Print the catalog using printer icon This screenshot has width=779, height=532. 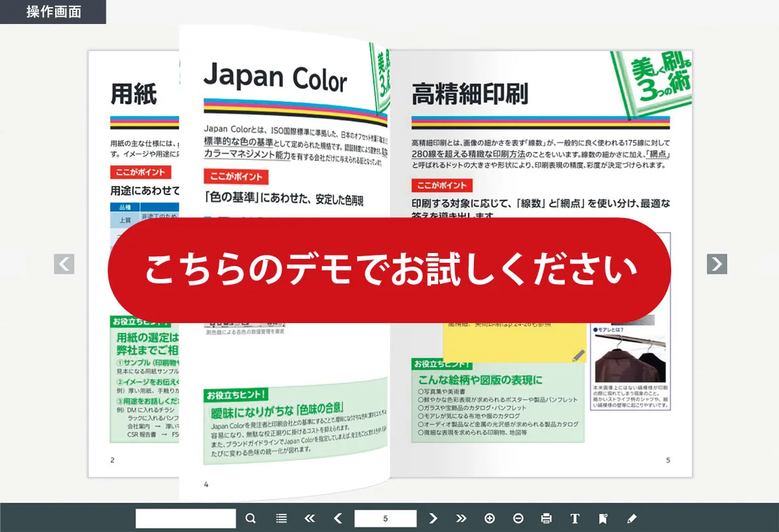tap(547, 518)
